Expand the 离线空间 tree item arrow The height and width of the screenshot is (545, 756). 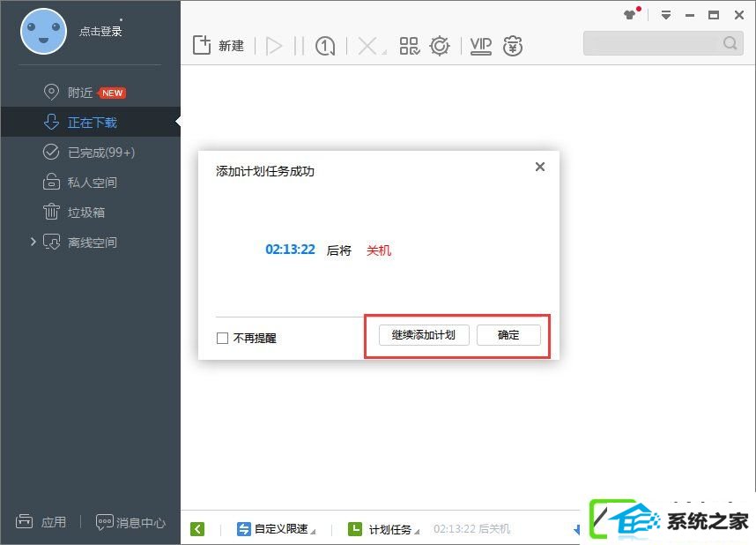click(33, 242)
